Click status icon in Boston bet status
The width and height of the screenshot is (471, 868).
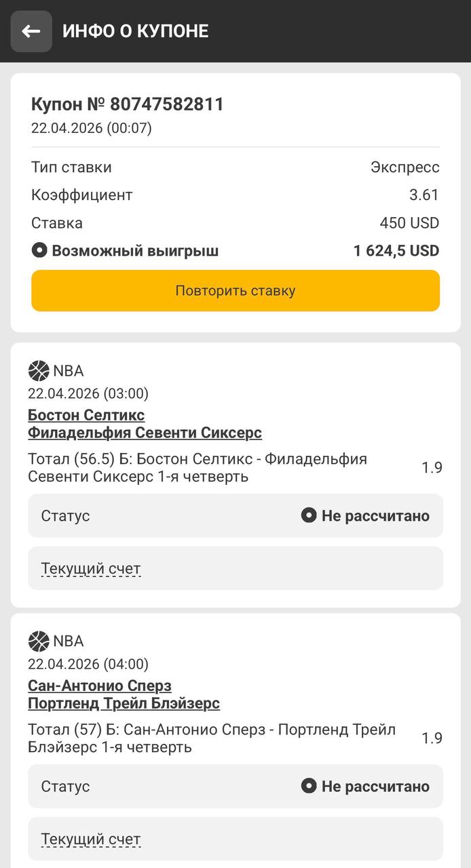(x=309, y=516)
